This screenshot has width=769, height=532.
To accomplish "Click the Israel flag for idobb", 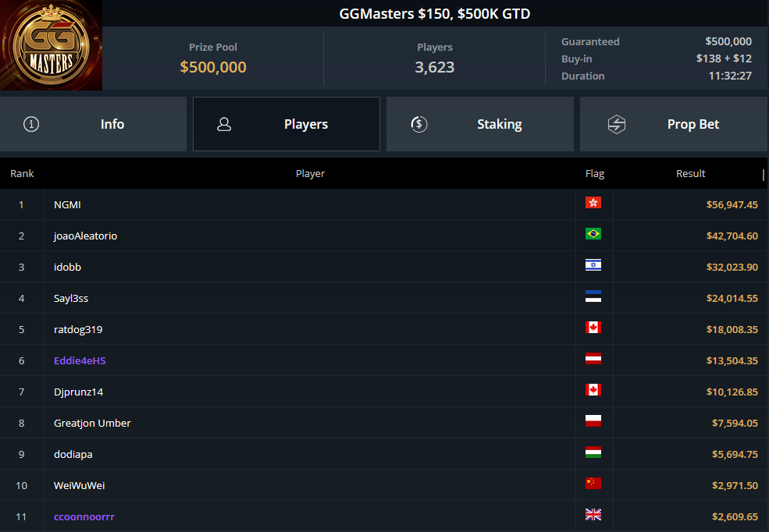I will click(593, 265).
